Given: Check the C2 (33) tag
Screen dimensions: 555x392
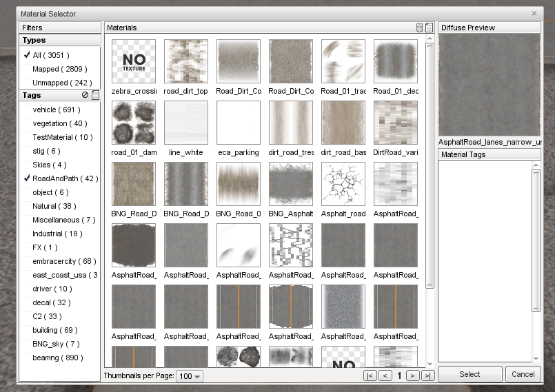Looking at the screenshot, I should [47, 317].
